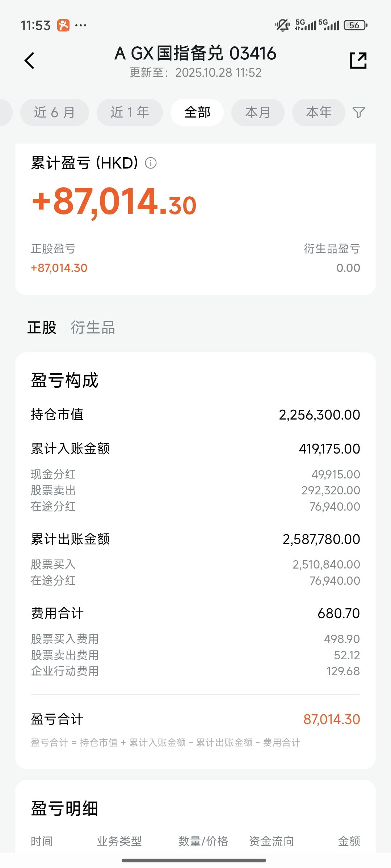The height and width of the screenshot is (868, 391).
Task: Select the 全部 time range
Action: coord(197,112)
